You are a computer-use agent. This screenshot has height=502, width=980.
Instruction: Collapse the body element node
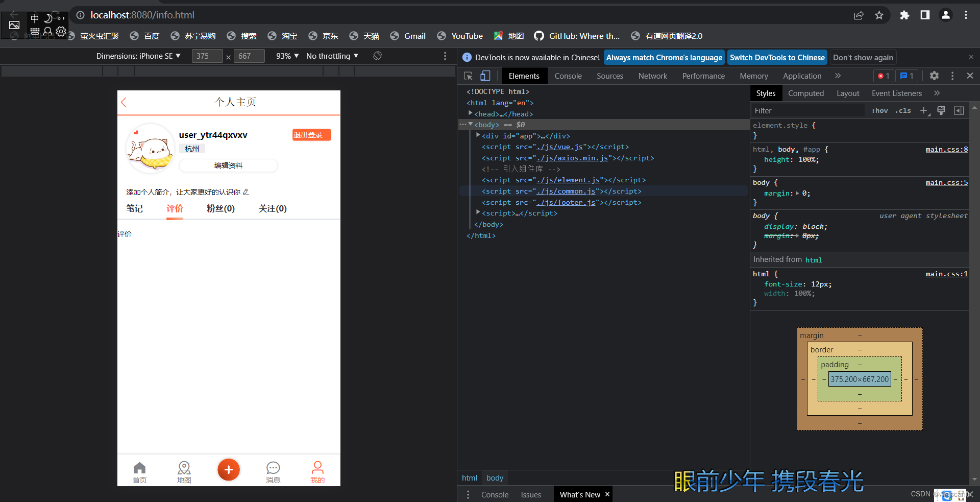click(x=470, y=124)
